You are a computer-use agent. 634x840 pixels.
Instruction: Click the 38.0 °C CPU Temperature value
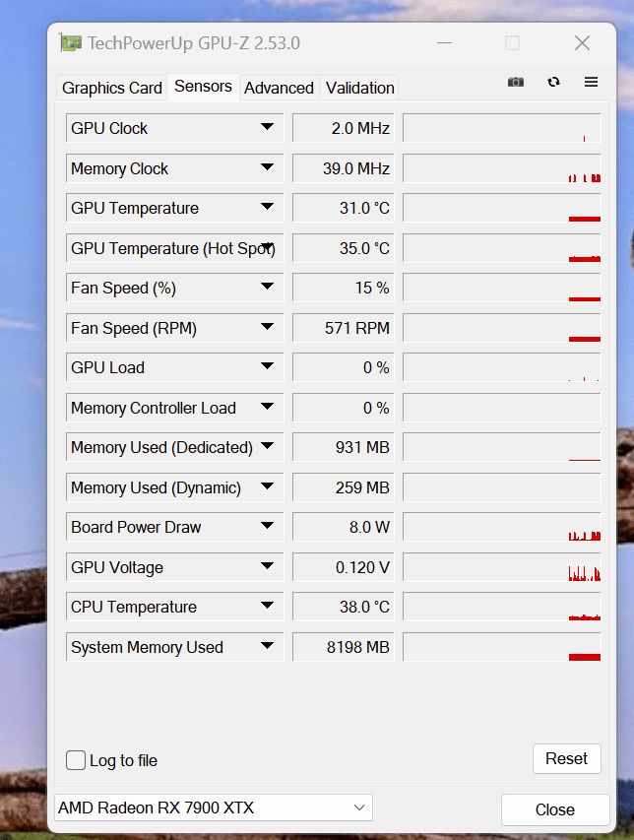(x=344, y=607)
